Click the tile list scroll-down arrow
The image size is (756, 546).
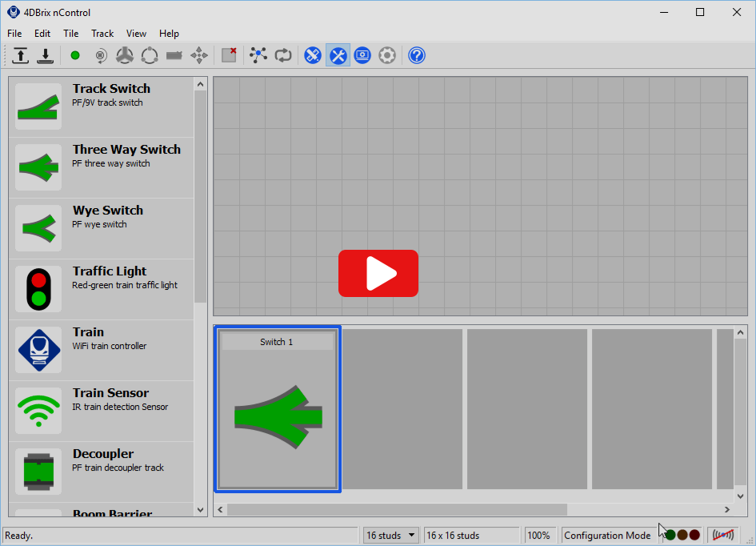point(201,509)
